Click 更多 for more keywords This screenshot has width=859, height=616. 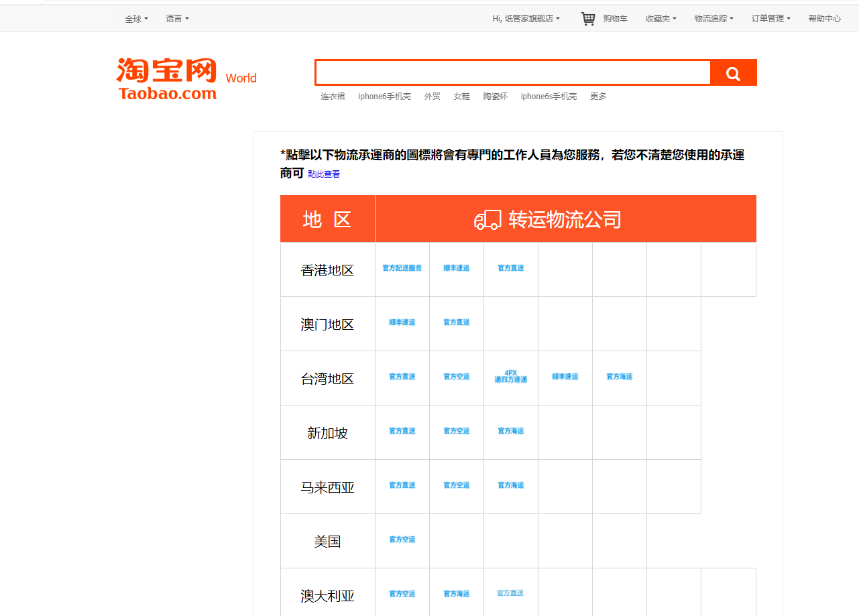point(598,97)
